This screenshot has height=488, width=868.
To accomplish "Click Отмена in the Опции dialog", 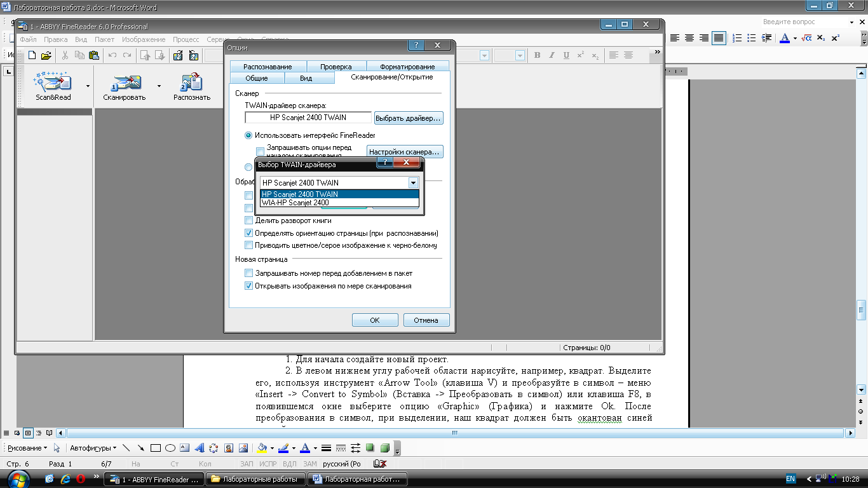I will (426, 320).
